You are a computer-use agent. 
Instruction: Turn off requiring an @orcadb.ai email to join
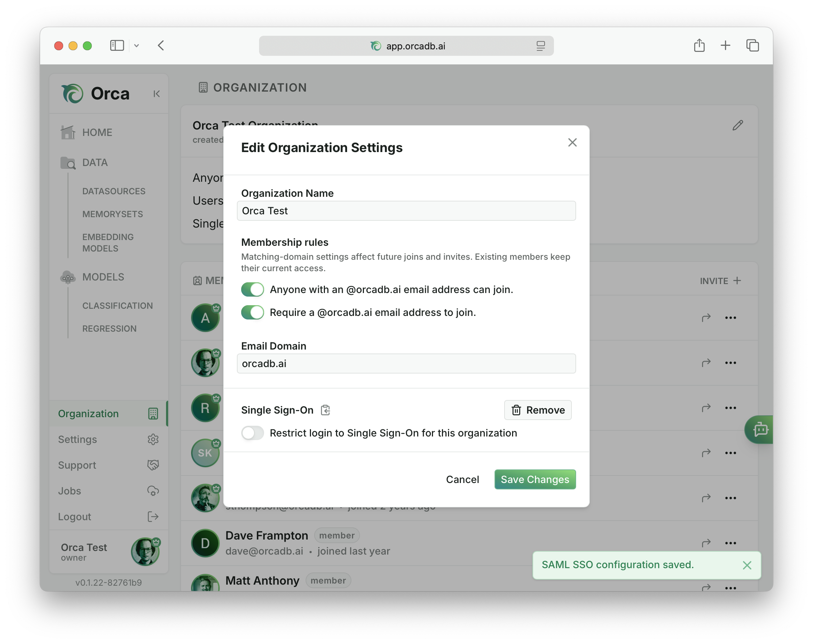point(252,312)
